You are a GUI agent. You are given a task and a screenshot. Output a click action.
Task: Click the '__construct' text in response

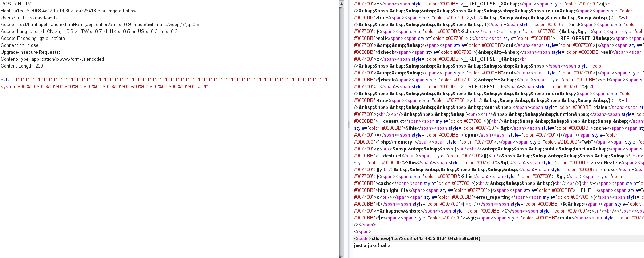pyautogui.click(x=391, y=121)
